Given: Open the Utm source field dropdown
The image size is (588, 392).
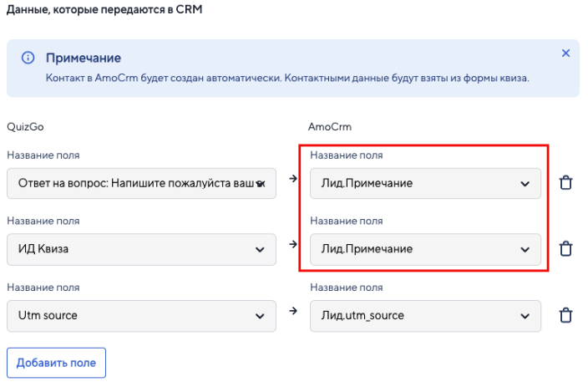Looking at the screenshot, I should coord(141,315).
